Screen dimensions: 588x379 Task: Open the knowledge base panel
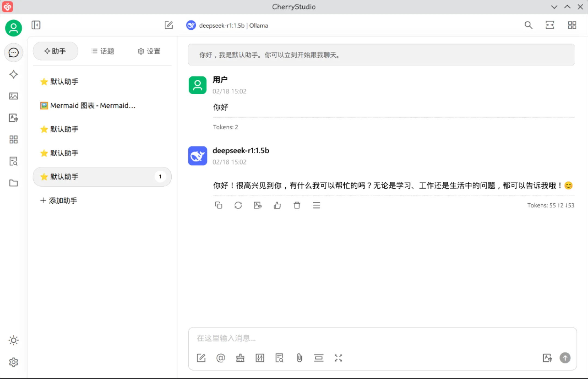(x=14, y=161)
